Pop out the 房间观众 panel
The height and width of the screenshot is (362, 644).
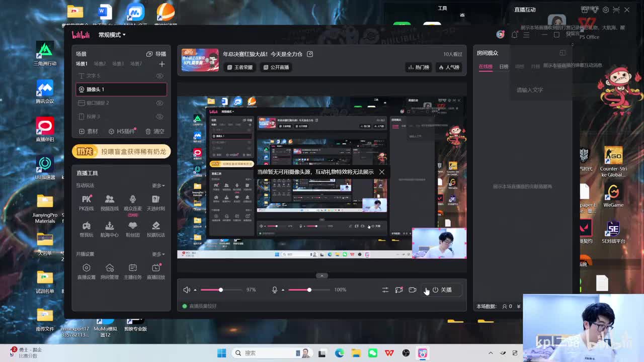562,52
